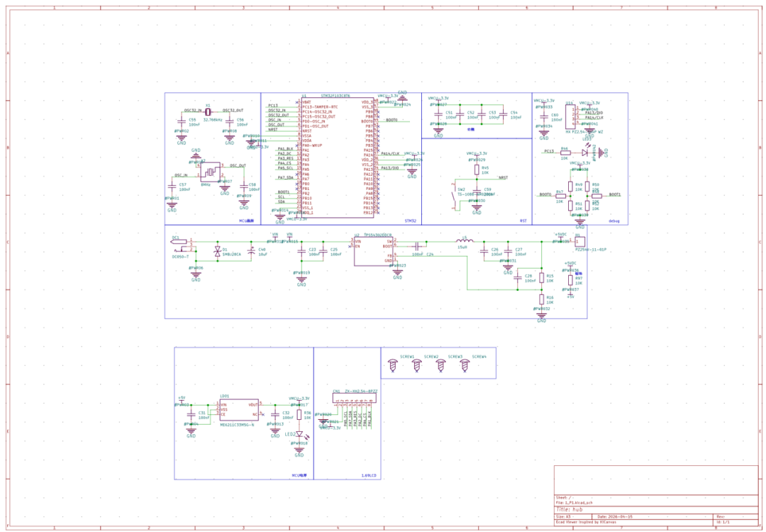The image size is (766, 532).
Task: Select capacitor C58 symbol
Action: click(244, 186)
